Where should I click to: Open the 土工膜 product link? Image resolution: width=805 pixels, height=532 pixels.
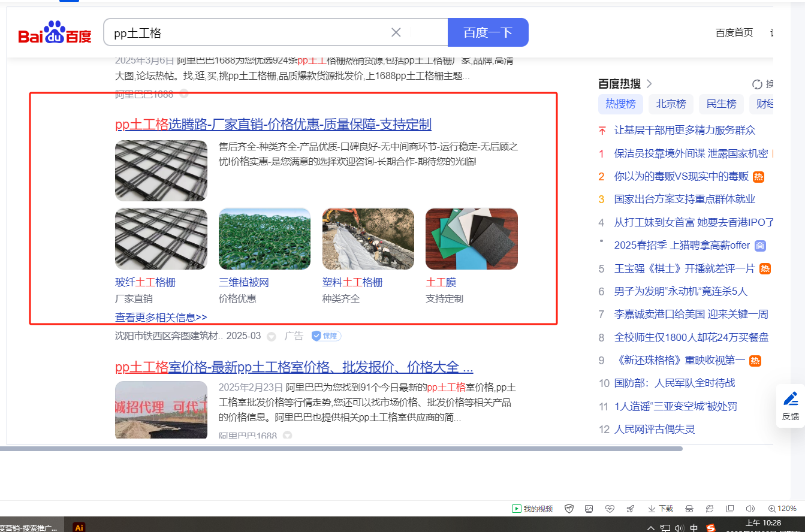pos(441,282)
